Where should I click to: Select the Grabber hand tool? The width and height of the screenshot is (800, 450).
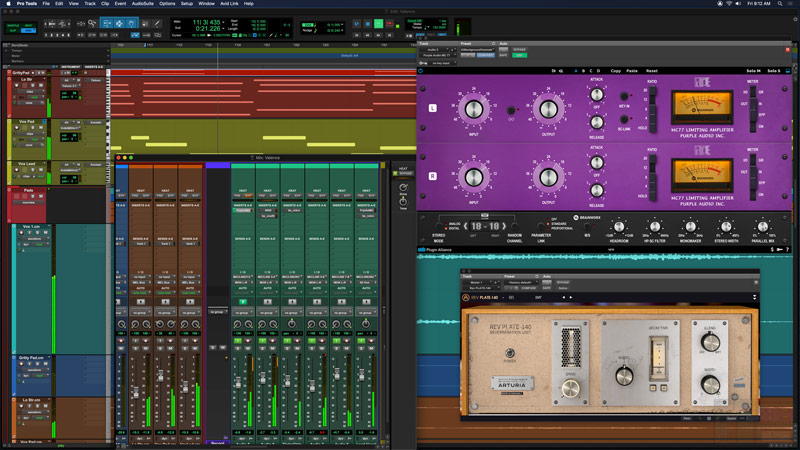click(132, 23)
